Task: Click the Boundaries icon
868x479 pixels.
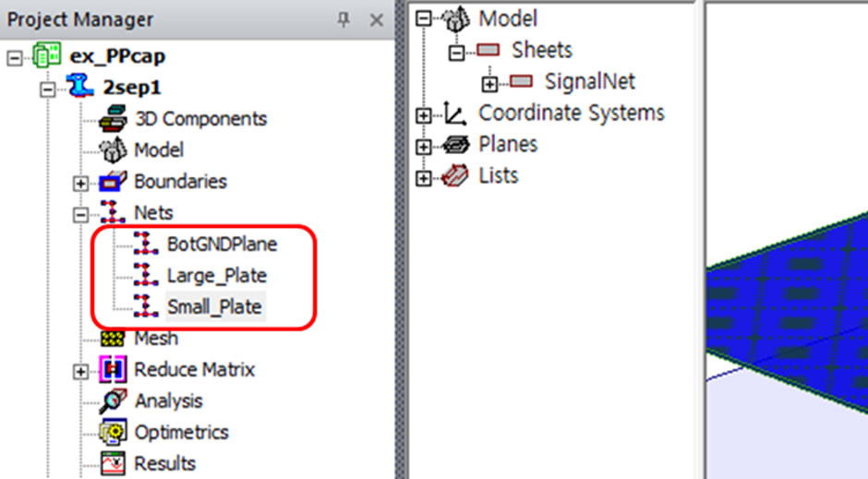Action: (116, 182)
